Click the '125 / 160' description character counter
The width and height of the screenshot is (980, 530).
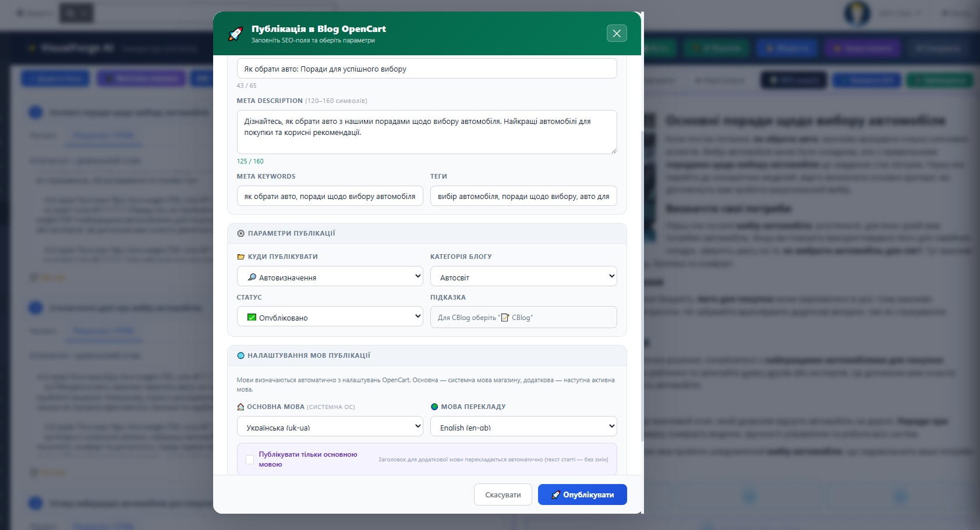click(250, 161)
